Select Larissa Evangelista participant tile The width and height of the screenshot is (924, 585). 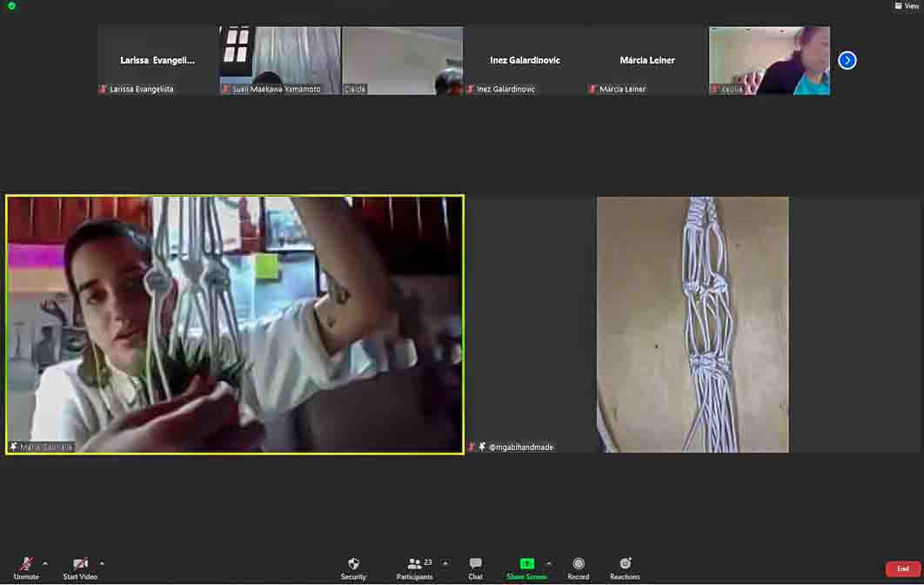click(157, 60)
